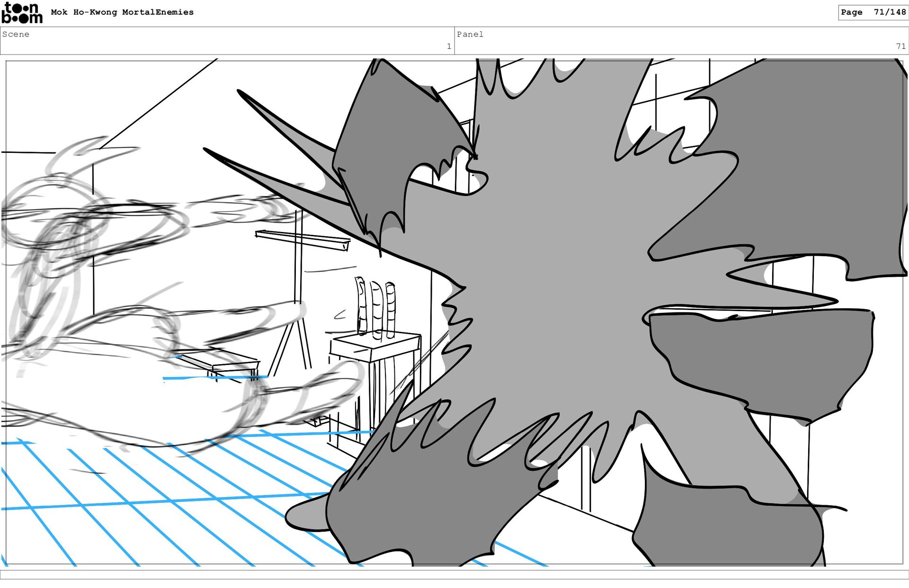909x588 pixels.
Task: Click the Page 71/148 indicator box
Action: tap(873, 12)
